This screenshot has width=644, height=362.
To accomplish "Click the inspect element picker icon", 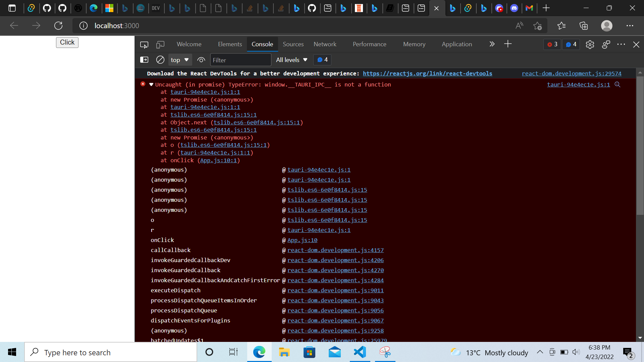I will tap(144, 45).
